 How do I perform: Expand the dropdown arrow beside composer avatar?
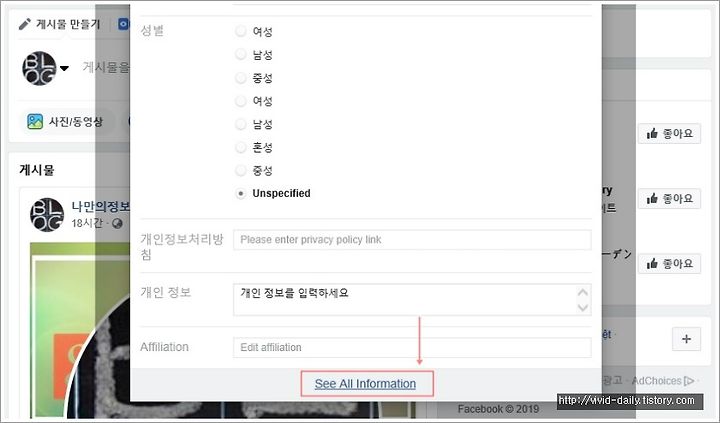coord(64,68)
